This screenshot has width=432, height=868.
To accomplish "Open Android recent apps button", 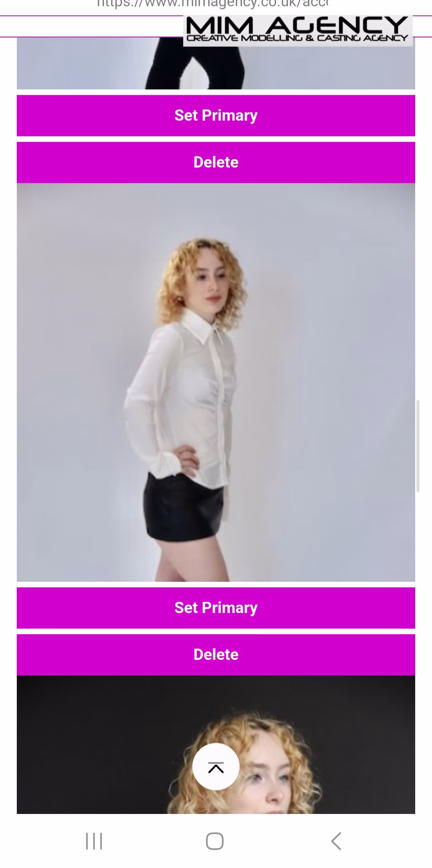I will pyautogui.click(x=94, y=841).
